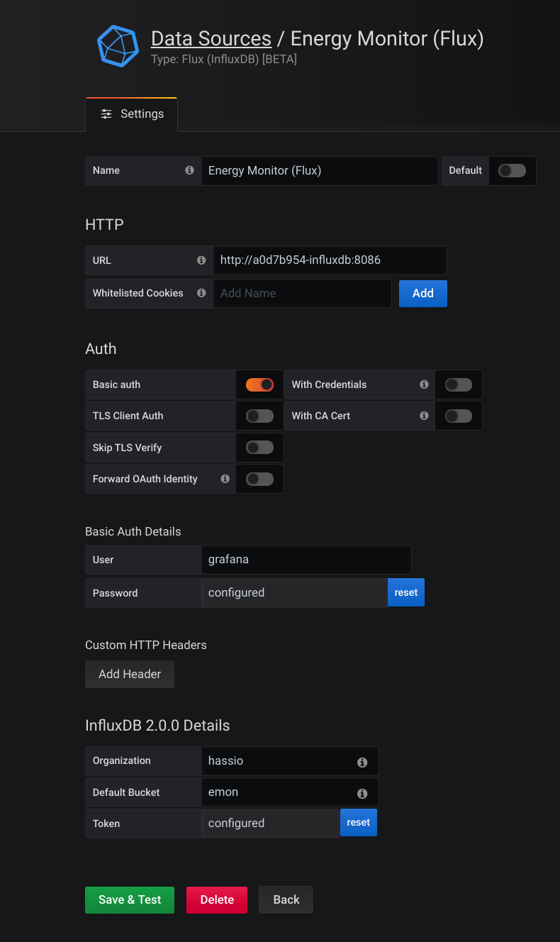Viewport: 560px width, 942px height.
Task: Click the sliders icon on the Settings tab
Action: click(x=106, y=113)
